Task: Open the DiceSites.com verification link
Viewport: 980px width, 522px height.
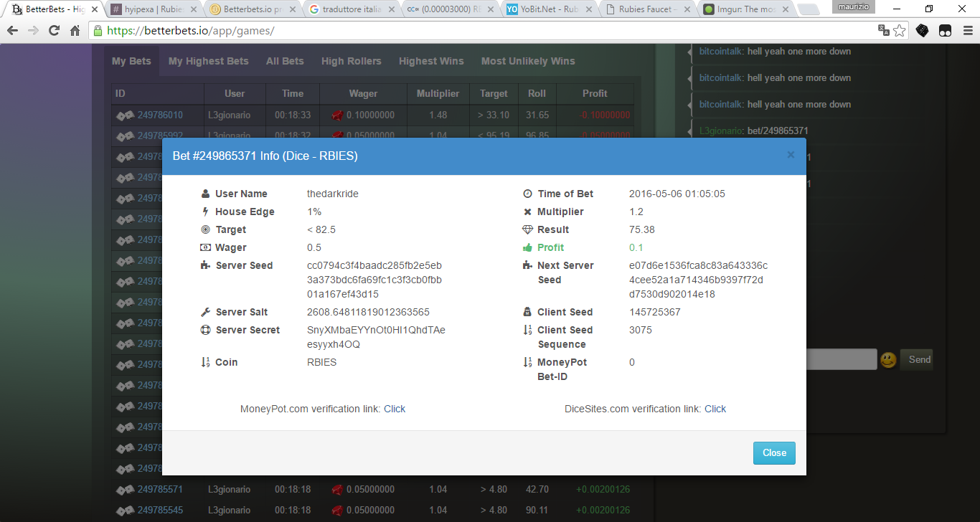Action: (x=715, y=409)
